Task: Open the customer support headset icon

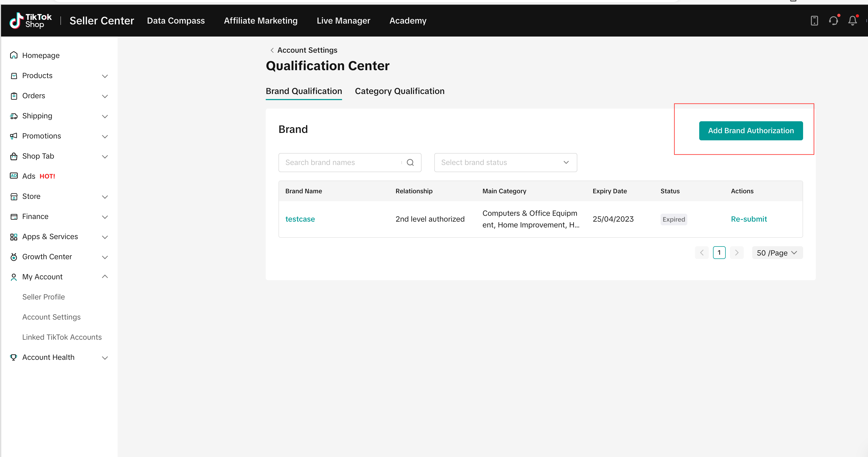Action: 833,21
